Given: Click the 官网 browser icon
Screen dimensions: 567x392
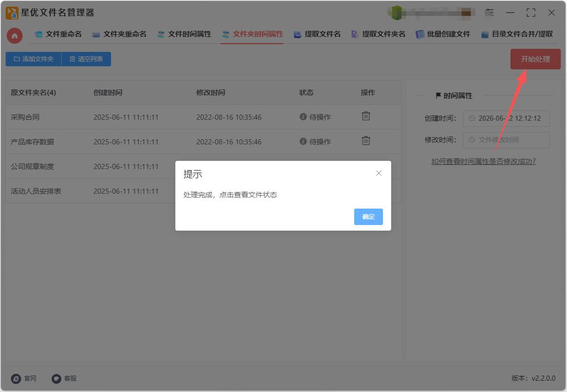Looking at the screenshot, I should click(x=16, y=378).
